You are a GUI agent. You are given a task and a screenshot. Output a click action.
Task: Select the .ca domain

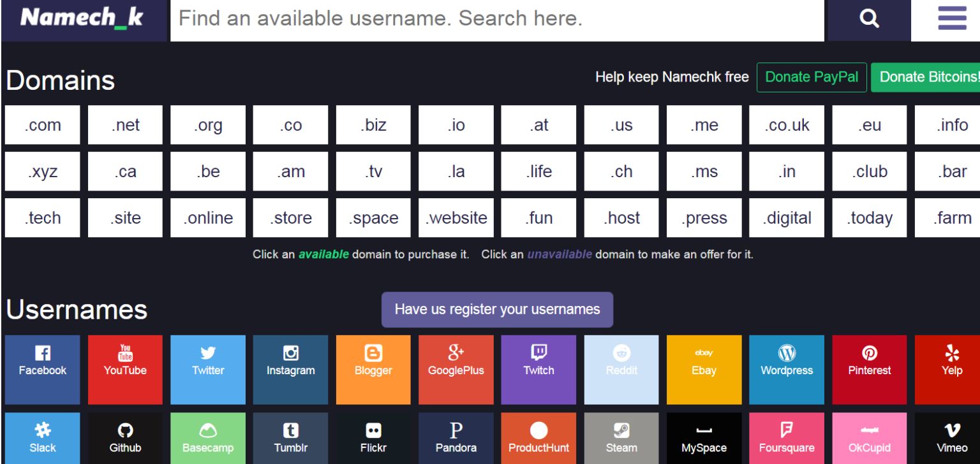pos(125,171)
